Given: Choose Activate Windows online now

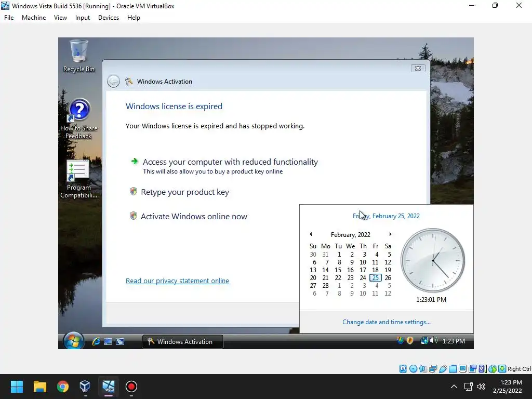Looking at the screenshot, I should (189, 217).
